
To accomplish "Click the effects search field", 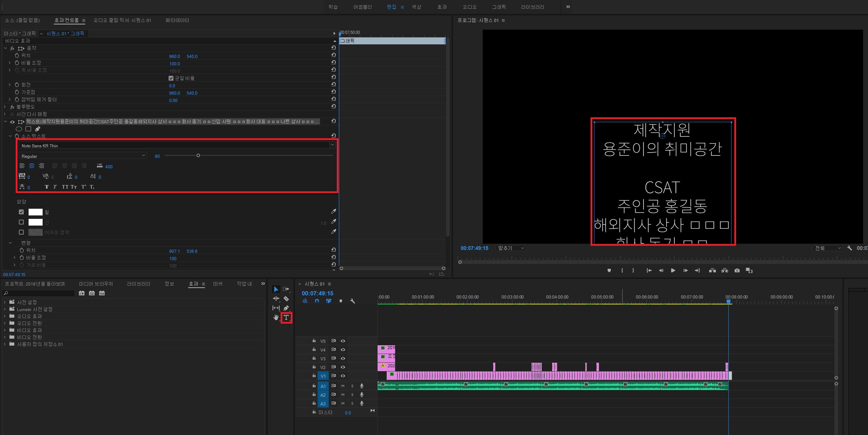I will point(38,293).
